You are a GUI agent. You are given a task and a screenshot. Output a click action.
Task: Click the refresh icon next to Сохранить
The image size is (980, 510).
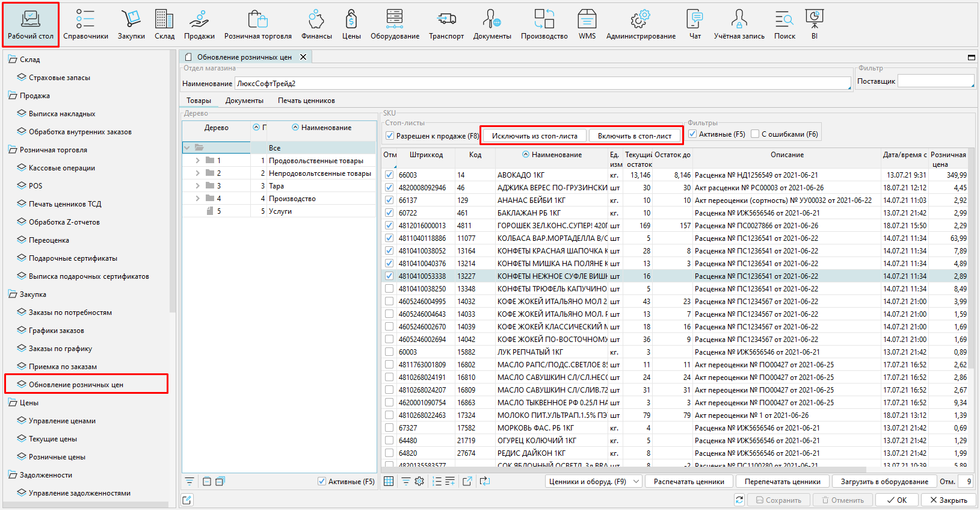point(739,500)
